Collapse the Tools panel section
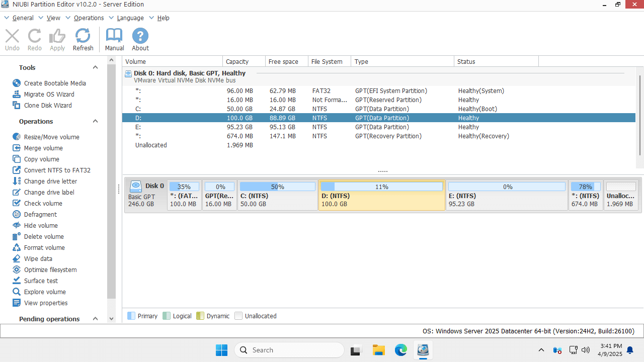The height and width of the screenshot is (362, 644). click(95, 67)
